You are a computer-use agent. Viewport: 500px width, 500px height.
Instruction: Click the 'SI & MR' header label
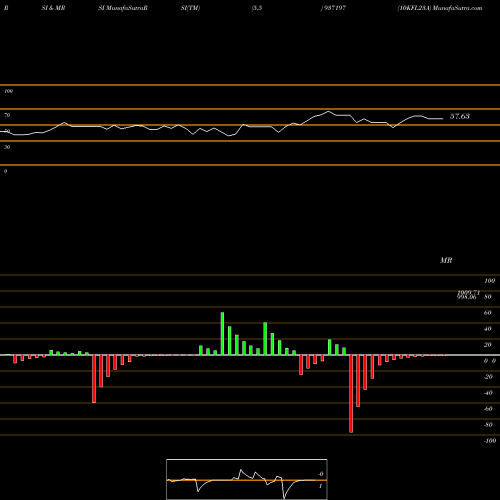(53, 8)
